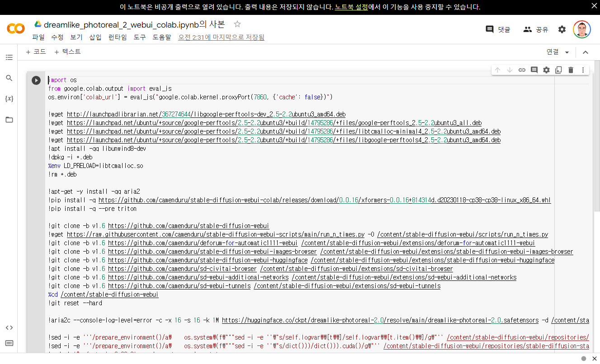Image resolution: width=600 pixels, height=364 pixels.
Task: Move cell up with the arrow icon
Action: 497,70
